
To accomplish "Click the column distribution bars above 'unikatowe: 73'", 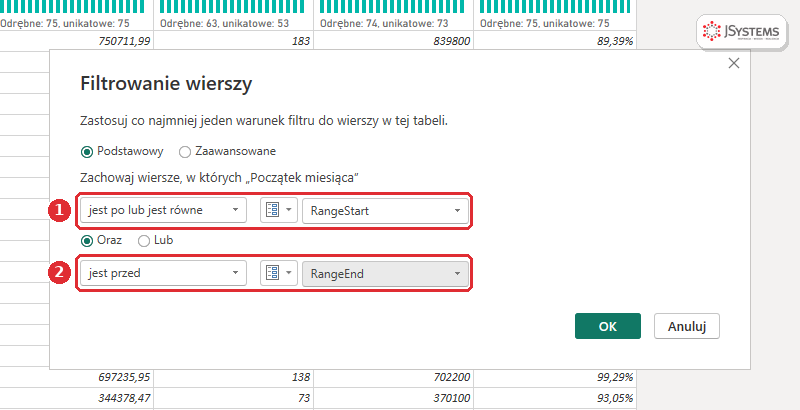I will click(392, 7).
